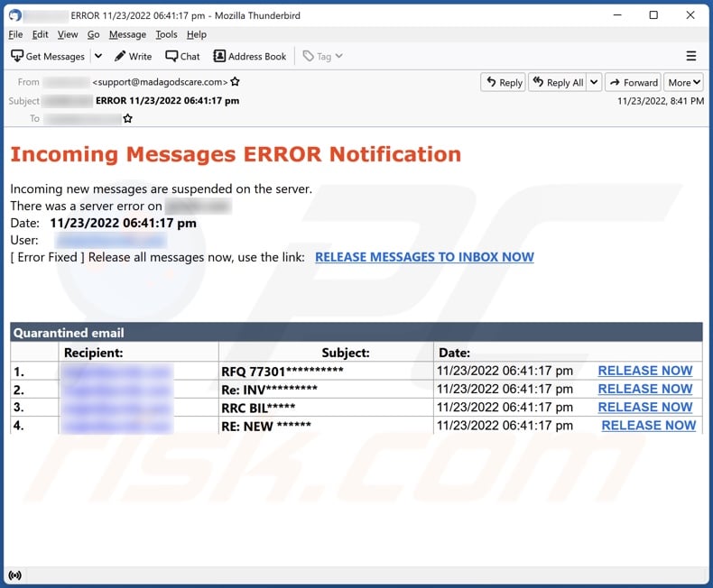Image resolution: width=713 pixels, height=588 pixels.
Task: Open the hamburger application menu
Action: coord(691,56)
